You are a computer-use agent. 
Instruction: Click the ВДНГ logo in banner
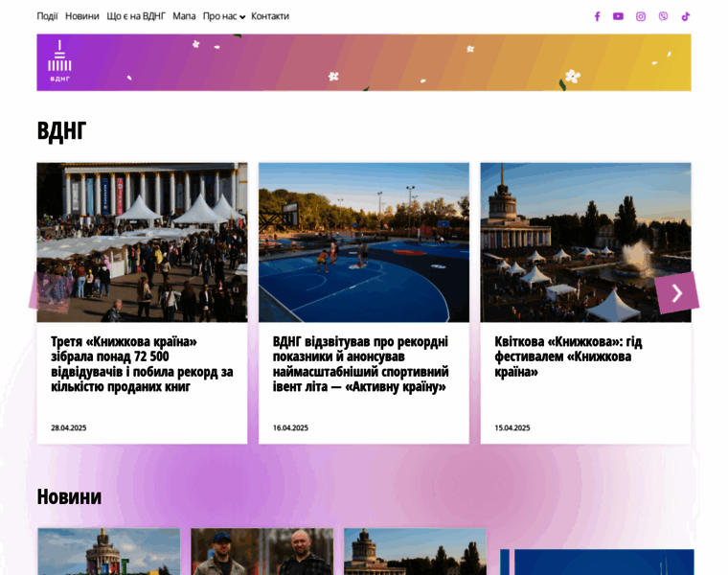59,62
